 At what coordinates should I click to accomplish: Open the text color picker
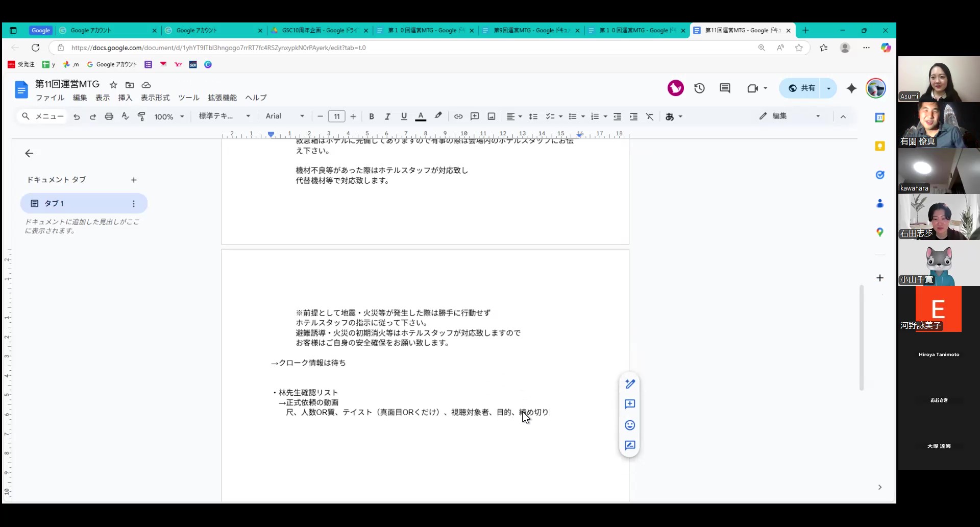click(421, 116)
